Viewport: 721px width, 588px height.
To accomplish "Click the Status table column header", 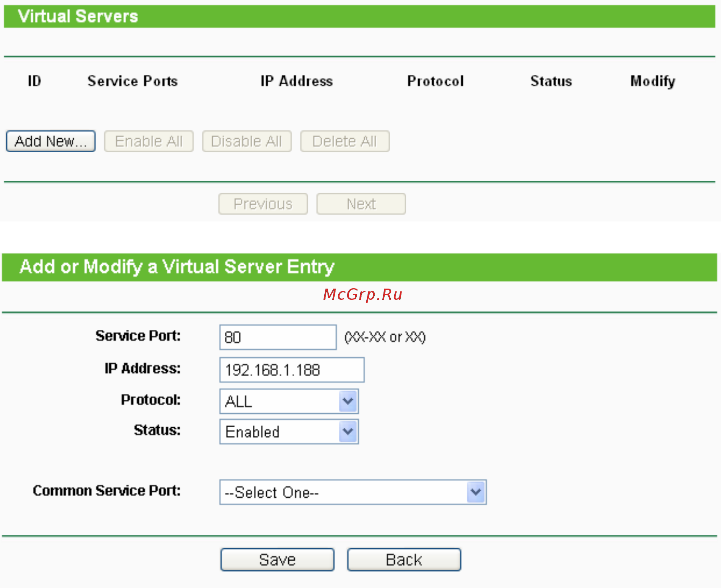I will pos(551,81).
